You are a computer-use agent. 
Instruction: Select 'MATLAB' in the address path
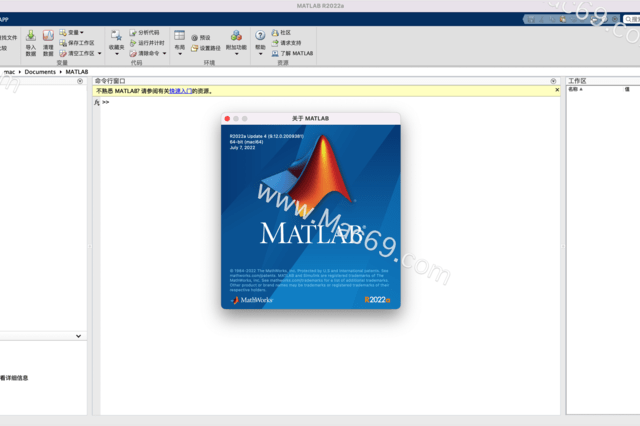77,72
